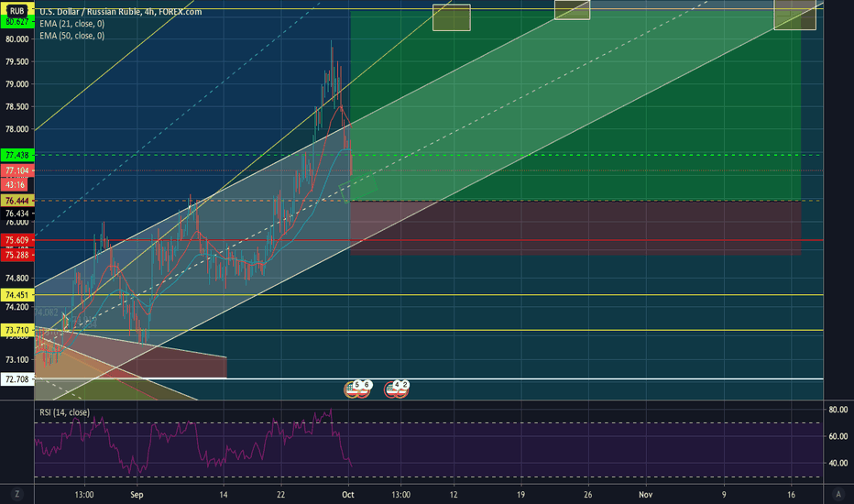Click the green 77.438 price label
The height and width of the screenshot is (504, 854).
[x=16, y=155]
